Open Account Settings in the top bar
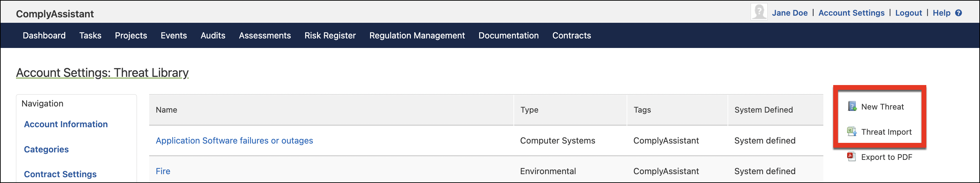Viewport: 980px width, 183px height. (852, 13)
